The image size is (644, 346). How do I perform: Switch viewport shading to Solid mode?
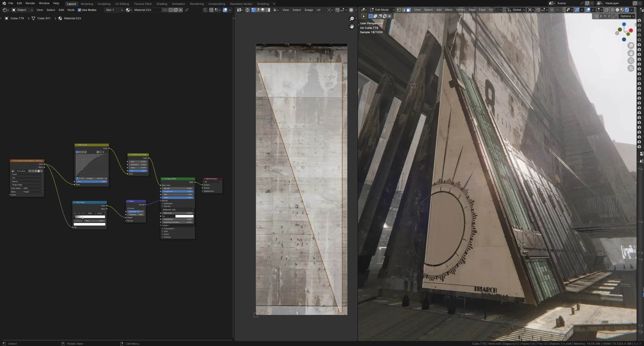tap(618, 10)
